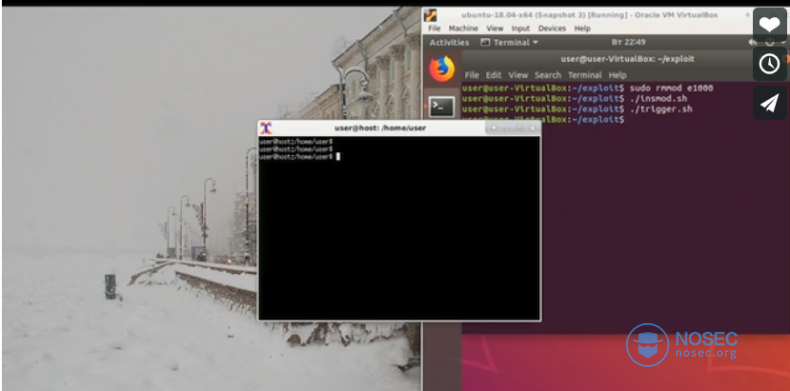Viewport: 790px width, 391px height.
Task: Click the heart favorite icon
Action: coord(769,25)
